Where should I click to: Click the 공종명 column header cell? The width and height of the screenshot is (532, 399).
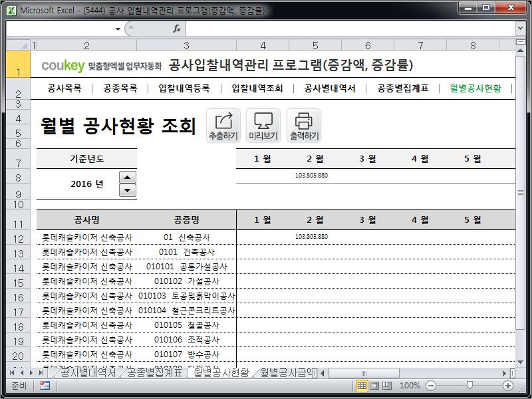186,220
